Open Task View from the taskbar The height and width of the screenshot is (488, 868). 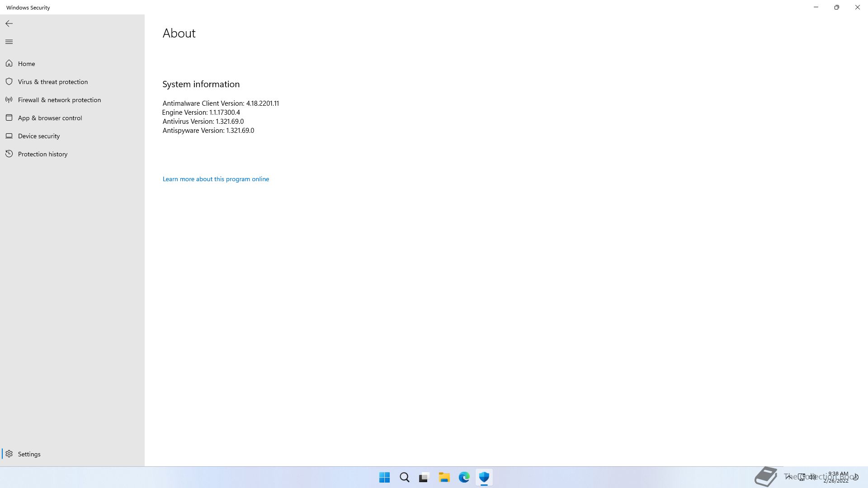tap(424, 477)
